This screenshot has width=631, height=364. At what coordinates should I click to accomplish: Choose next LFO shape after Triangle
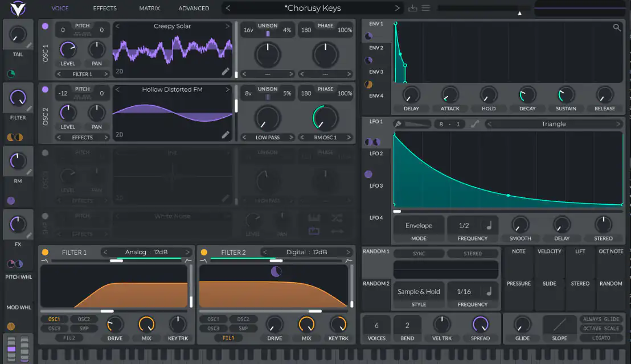(618, 124)
